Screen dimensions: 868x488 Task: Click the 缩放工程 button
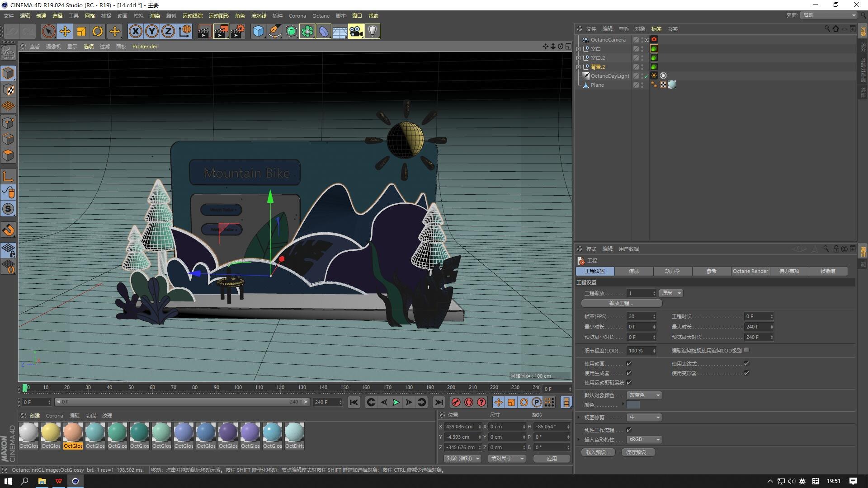[x=621, y=303]
